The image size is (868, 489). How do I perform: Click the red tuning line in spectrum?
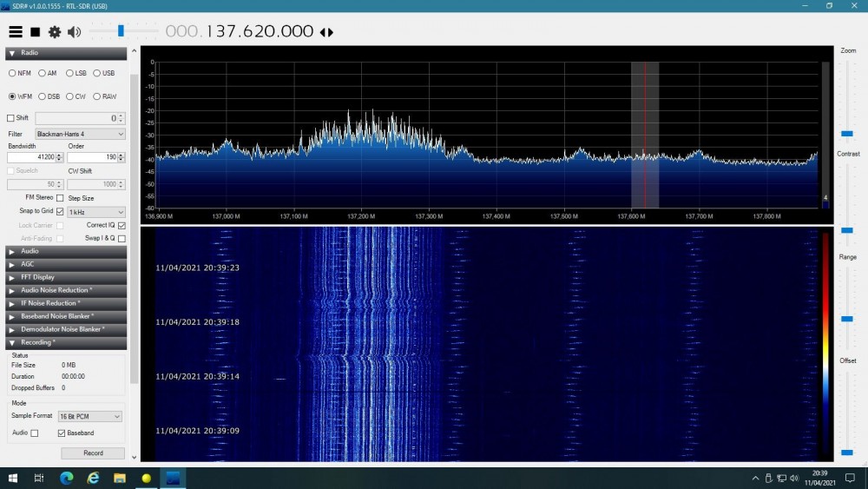coord(645,135)
